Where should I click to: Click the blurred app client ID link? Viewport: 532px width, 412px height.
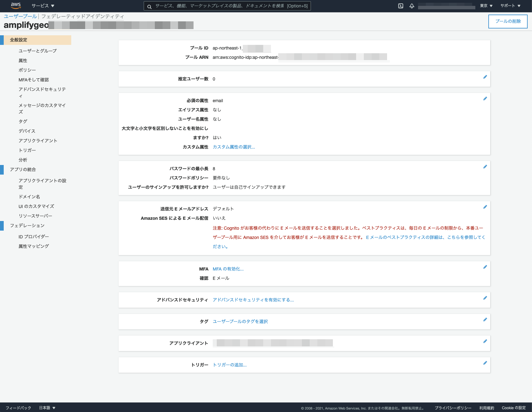point(273,343)
